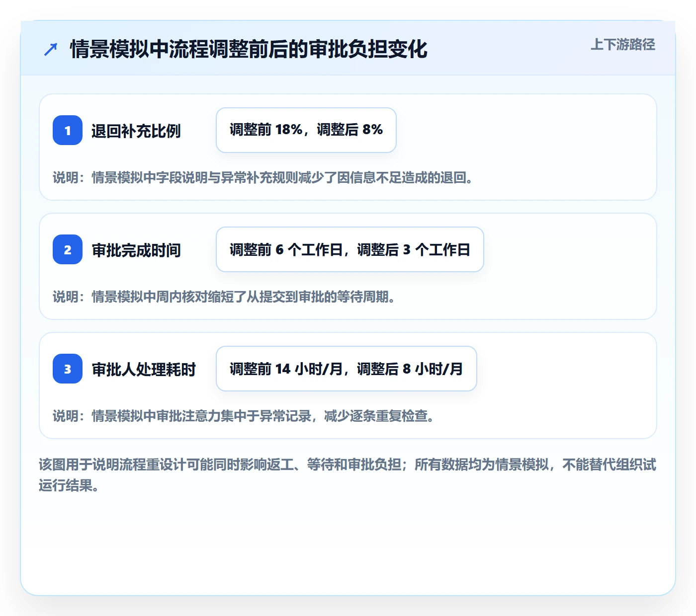The height and width of the screenshot is (616, 696).
Task: Click the note about 字段说明与异常补充规则
Action: pos(263,177)
